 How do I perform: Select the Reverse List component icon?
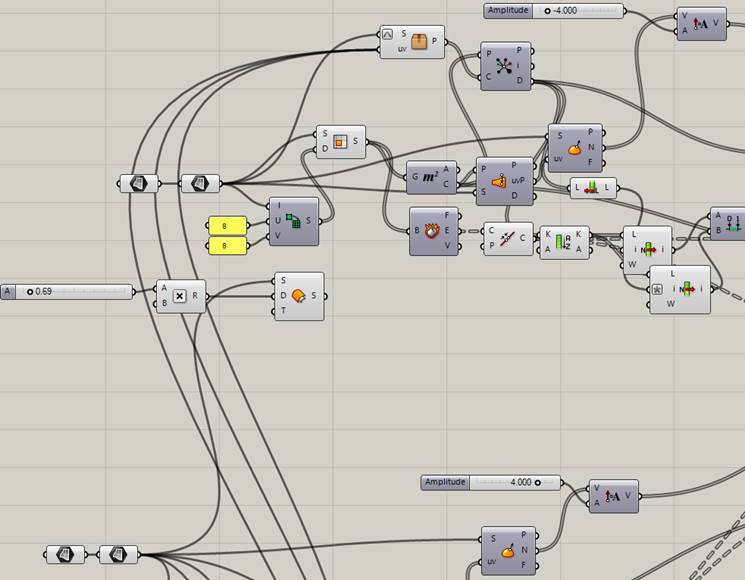pos(593,188)
